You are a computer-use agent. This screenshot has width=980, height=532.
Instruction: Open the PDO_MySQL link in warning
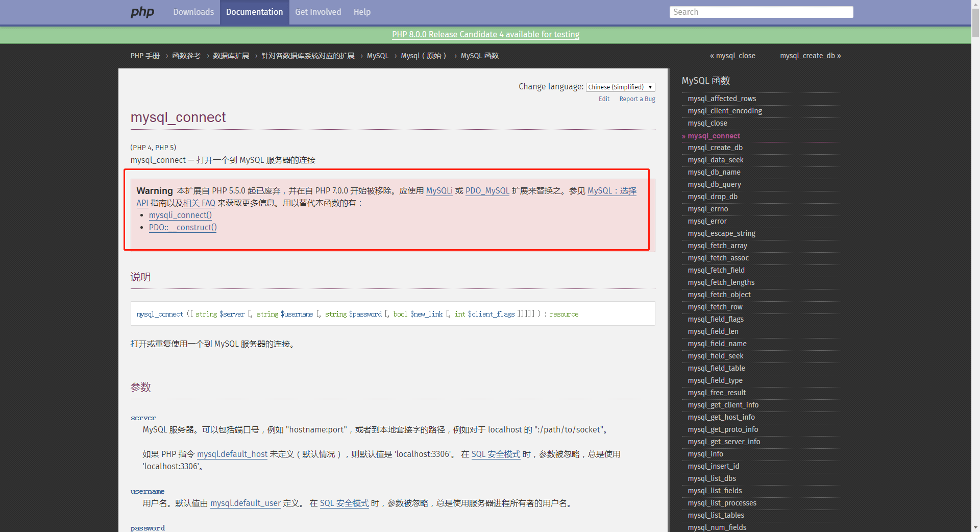(x=487, y=190)
